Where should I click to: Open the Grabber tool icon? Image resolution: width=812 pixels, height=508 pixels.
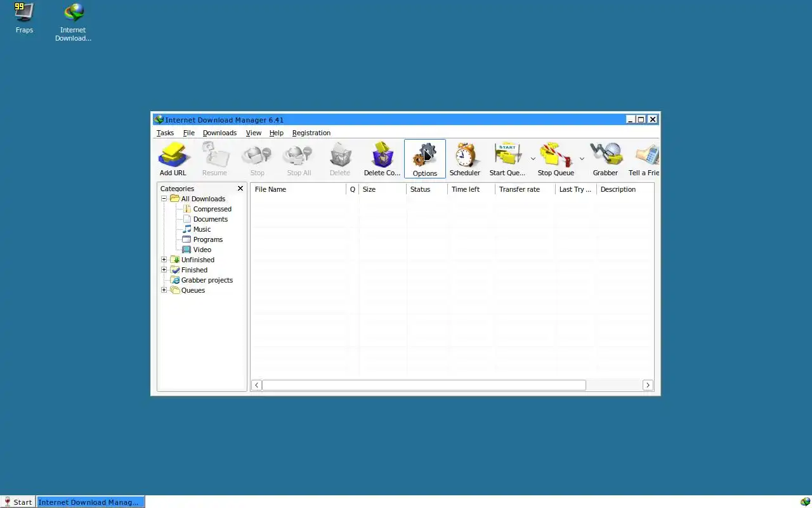click(x=605, y=159)
